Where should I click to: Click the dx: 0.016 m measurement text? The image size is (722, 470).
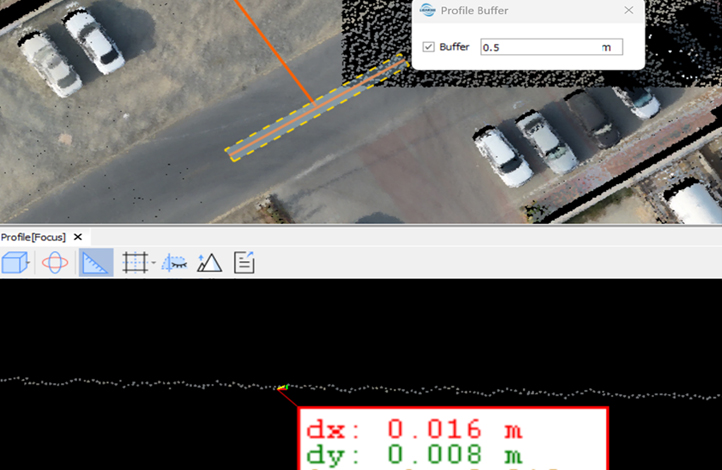point(414,429)
